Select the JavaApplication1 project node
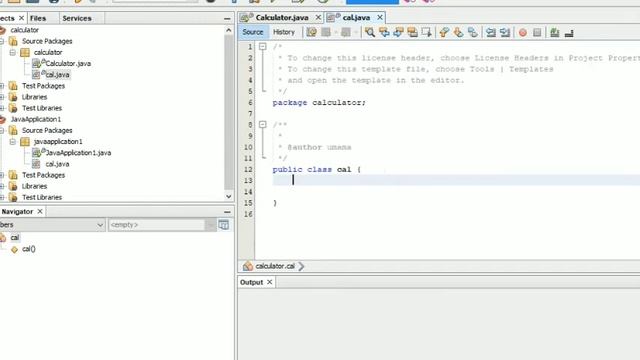This screenshot has width=640, height=360. coord(36,119)
